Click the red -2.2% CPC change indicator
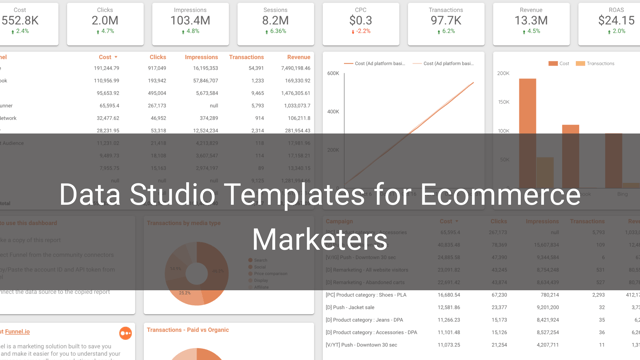Viewport: 640px width, 360px height. [x=361, y=31]
